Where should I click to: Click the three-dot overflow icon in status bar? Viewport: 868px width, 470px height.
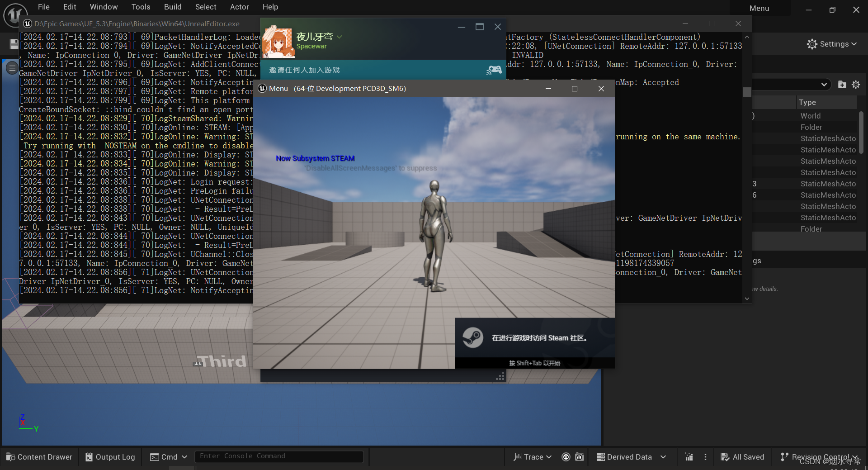coord(705,457)
